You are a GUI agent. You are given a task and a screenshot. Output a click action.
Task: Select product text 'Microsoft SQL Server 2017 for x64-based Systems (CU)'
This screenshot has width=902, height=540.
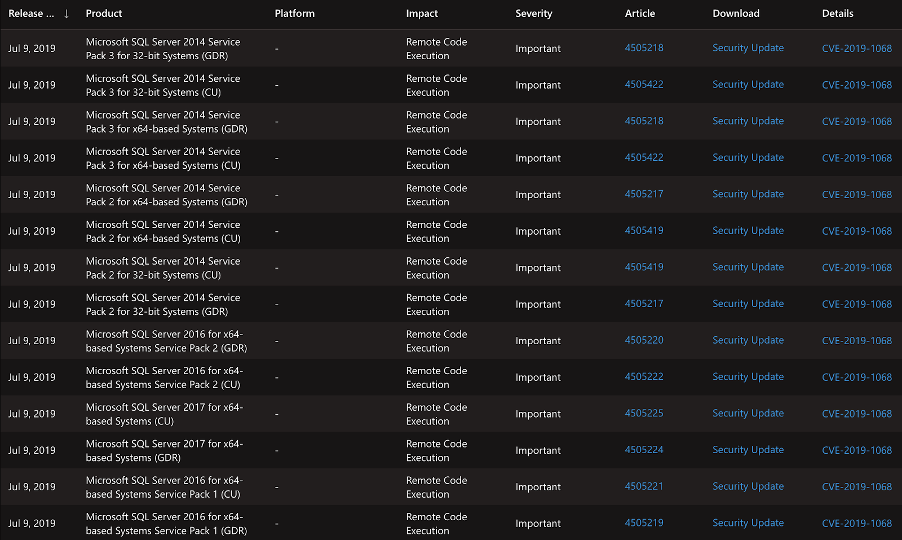click(x=165, y=414)
